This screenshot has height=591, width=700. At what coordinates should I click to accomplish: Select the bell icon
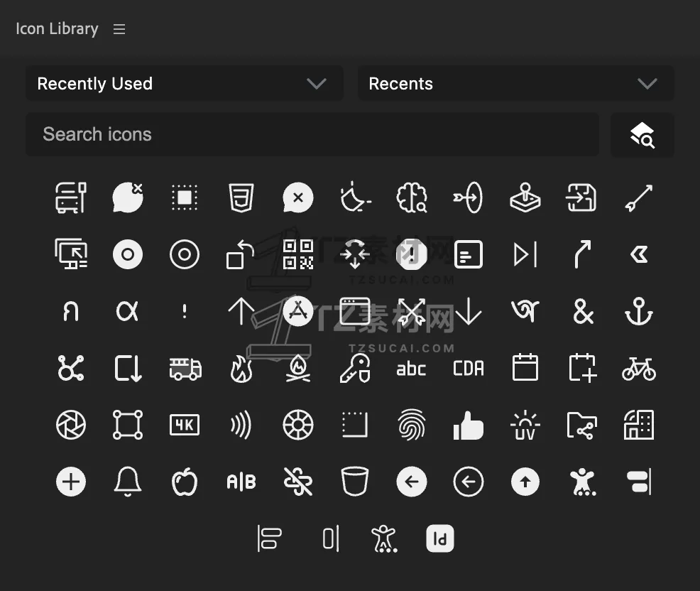(128, 482)
